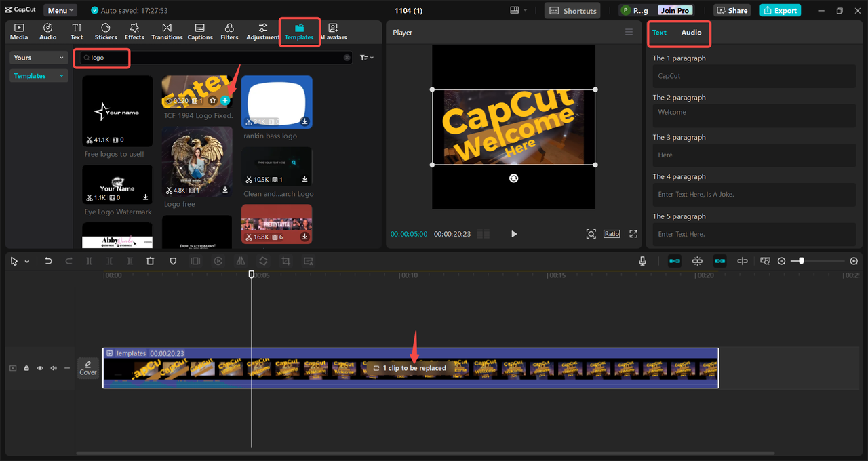Click the Mirror flip icon in timeline toolbar
This screenshot has width=868, height=461.
(x=240, y=261)
